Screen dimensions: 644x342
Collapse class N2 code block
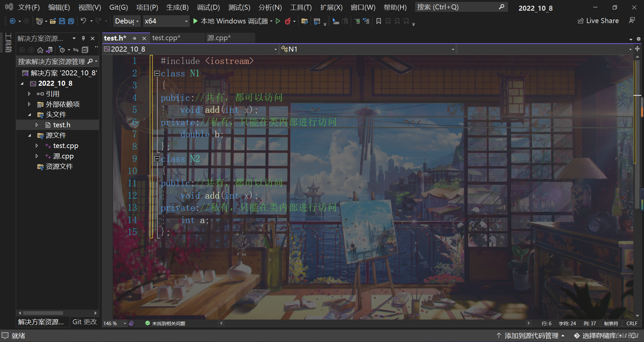click(x=157, y=159)
